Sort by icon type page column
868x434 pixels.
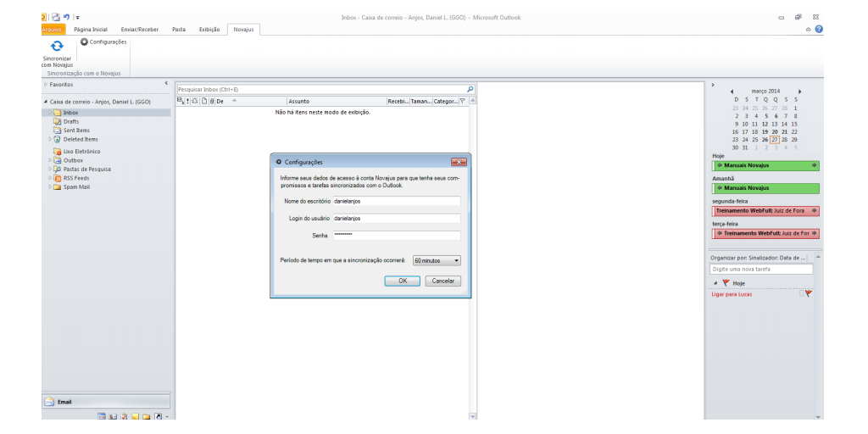(203, 102)
